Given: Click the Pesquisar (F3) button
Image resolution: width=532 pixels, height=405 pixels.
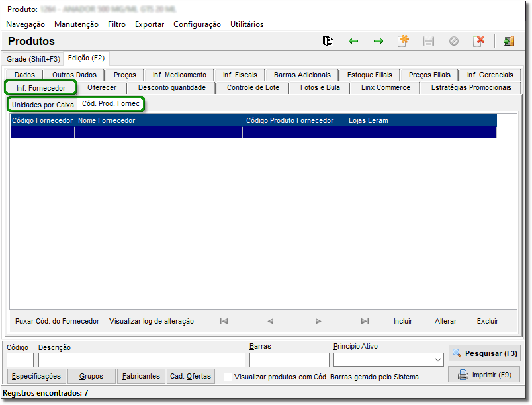Looking at the screenshot, I should click(x=484, y=353).
